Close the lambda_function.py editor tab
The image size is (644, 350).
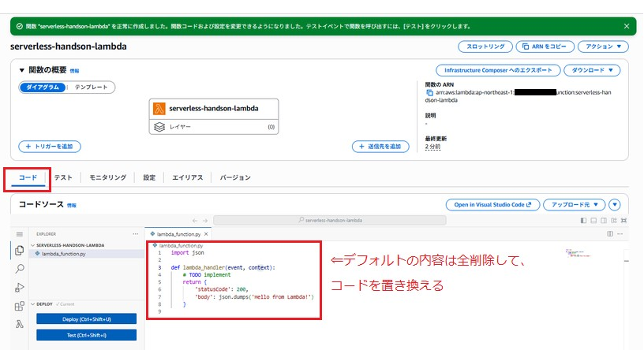click(x=206, y=234)
